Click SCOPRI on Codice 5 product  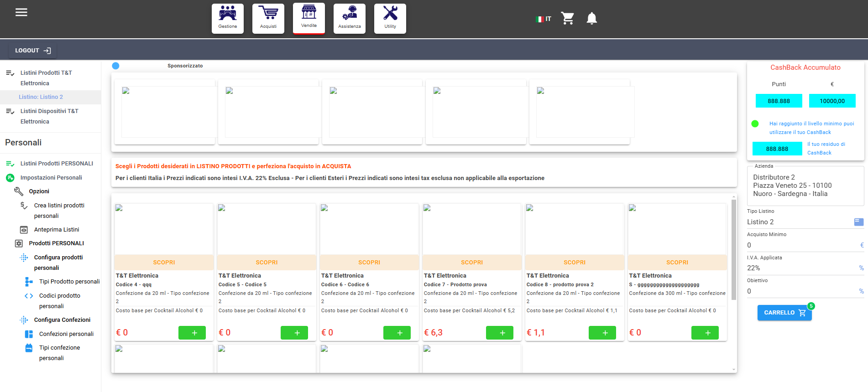click(267, 263)
